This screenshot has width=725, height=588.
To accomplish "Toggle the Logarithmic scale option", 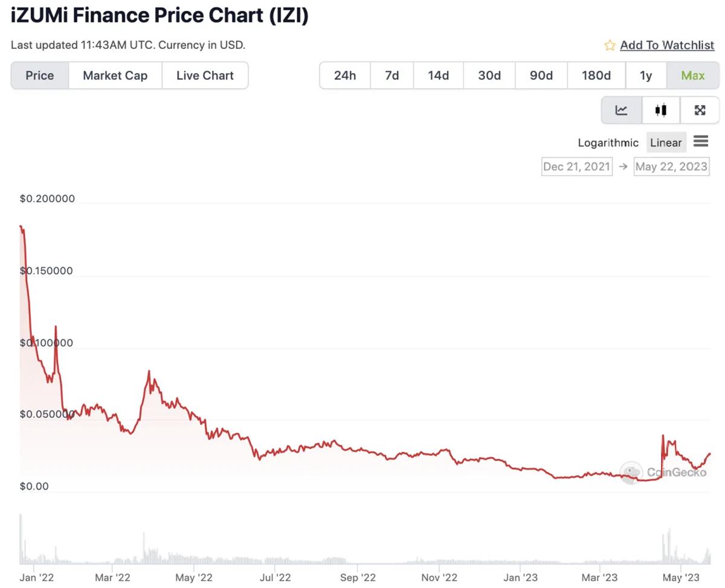I will point(608,143).
